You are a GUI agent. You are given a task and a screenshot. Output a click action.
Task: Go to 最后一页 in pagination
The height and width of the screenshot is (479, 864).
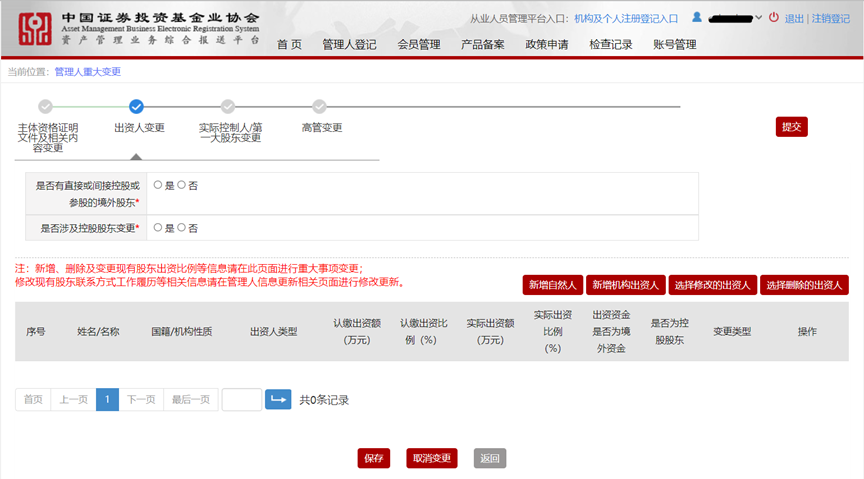tap(191, 399)
